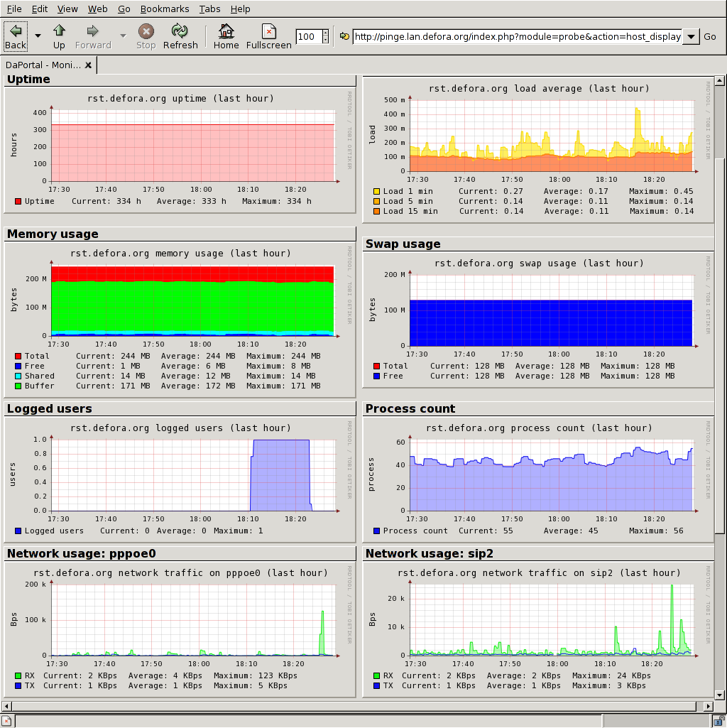The height and width of the screenshot is (728, 727).
Task: Close the DaPortal tab
Action: point(88,65)
